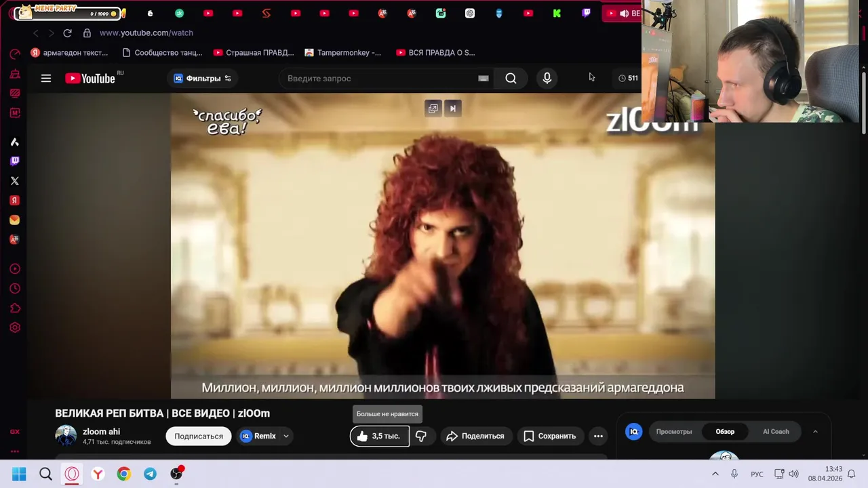Screen dimensions: 868x488
Task: Open the ВСЯ ПРАВДА О S... bookmark
Action: (x=435, y=52)
